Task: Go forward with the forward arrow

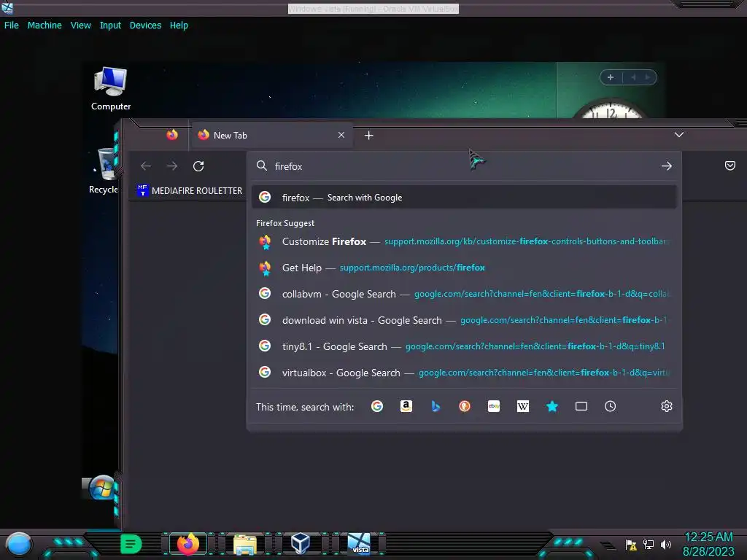Action: point(172,166)
